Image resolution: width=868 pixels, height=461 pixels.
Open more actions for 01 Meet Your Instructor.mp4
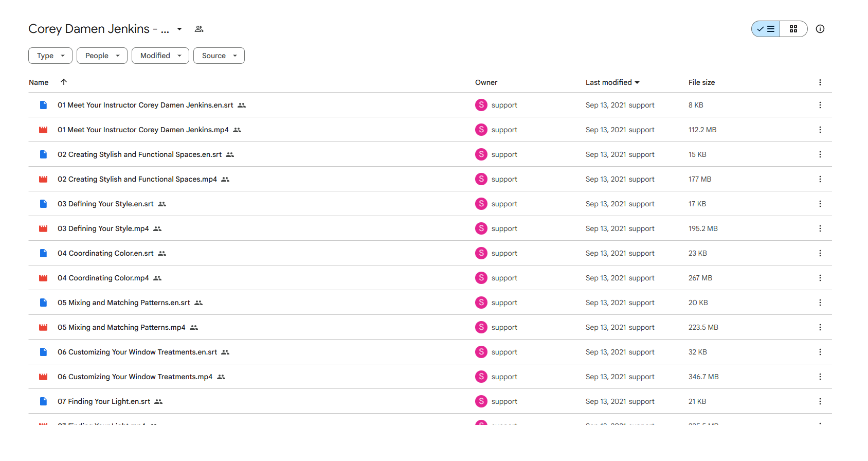pos(820,130)
